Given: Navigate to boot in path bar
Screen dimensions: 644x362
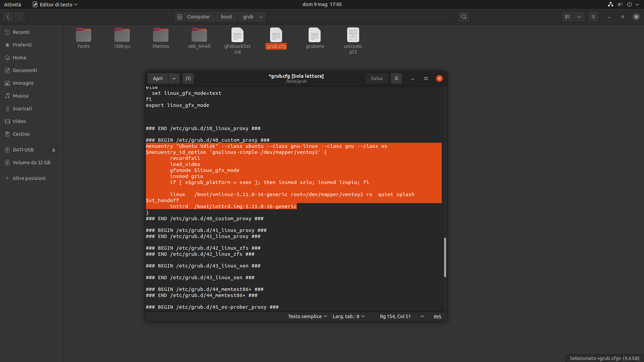Looking at the screenshot, I should click(226, 17).
